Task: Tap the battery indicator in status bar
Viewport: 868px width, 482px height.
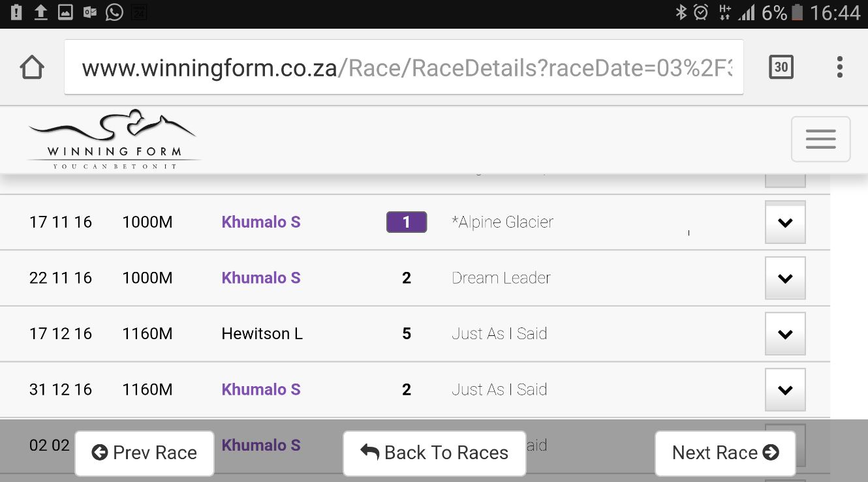Action: tap(797, 12)
